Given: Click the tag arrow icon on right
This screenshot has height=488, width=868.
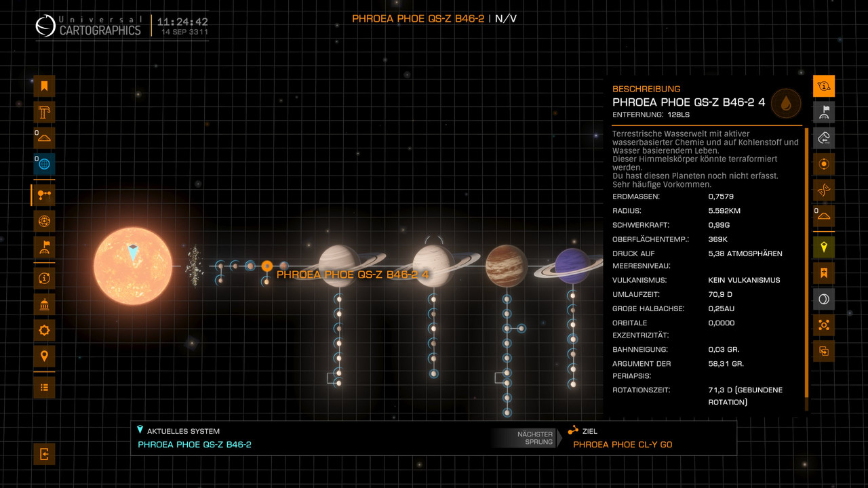Looking at the screenshot, I should tap(824, 138).
